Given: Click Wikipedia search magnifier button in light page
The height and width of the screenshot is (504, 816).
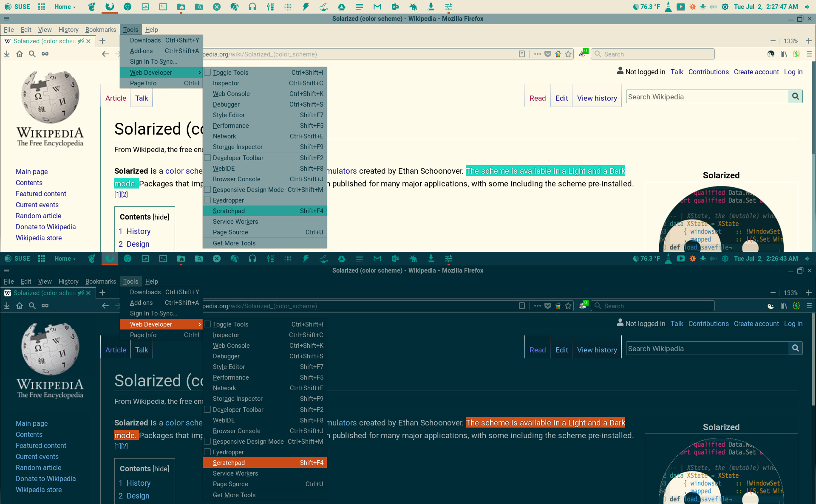Looking at the screenshot, I should (x=795, y=96).
